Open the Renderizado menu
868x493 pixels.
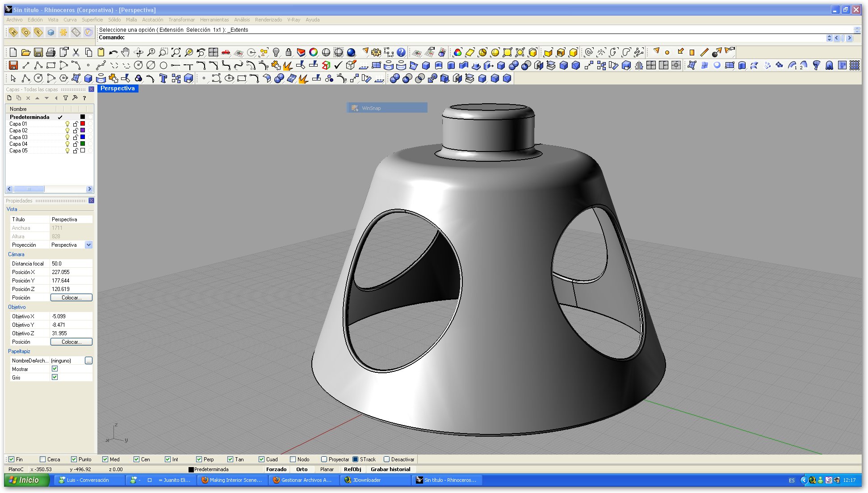pos(268,20)
